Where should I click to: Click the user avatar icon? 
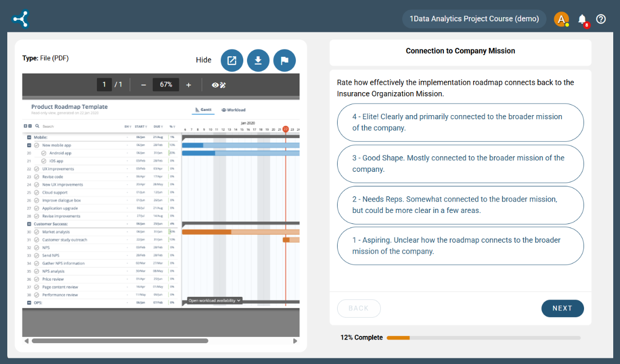[x=561, y=19]
